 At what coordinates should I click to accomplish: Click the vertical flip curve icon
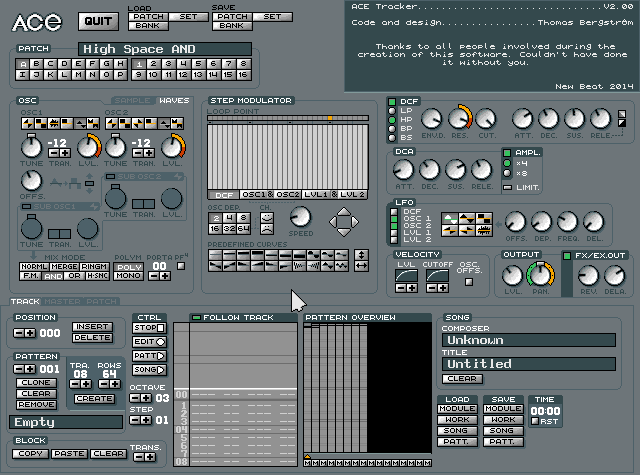pos(361,255)
